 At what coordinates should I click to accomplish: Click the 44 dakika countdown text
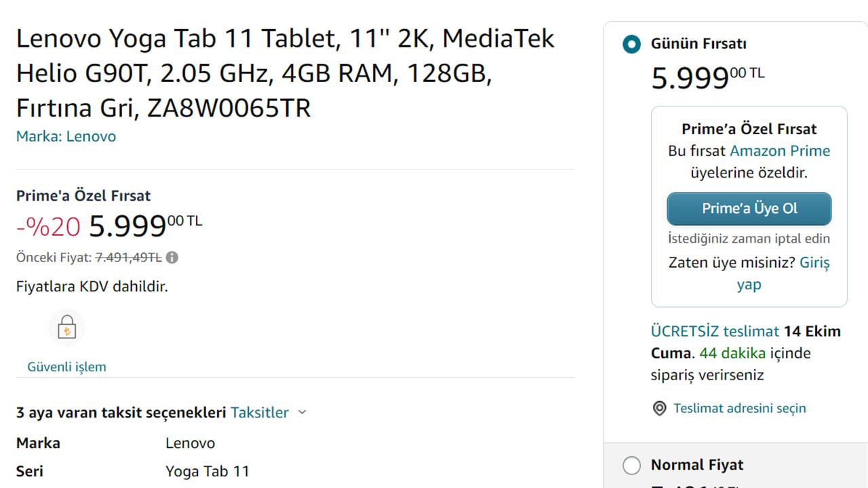(732, 353)
